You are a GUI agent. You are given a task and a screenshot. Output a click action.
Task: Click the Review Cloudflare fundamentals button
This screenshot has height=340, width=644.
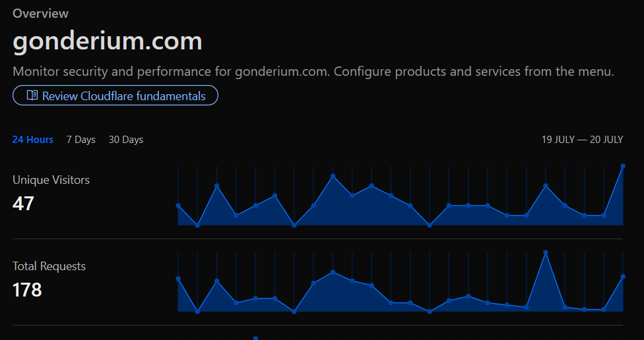[115, 96]
